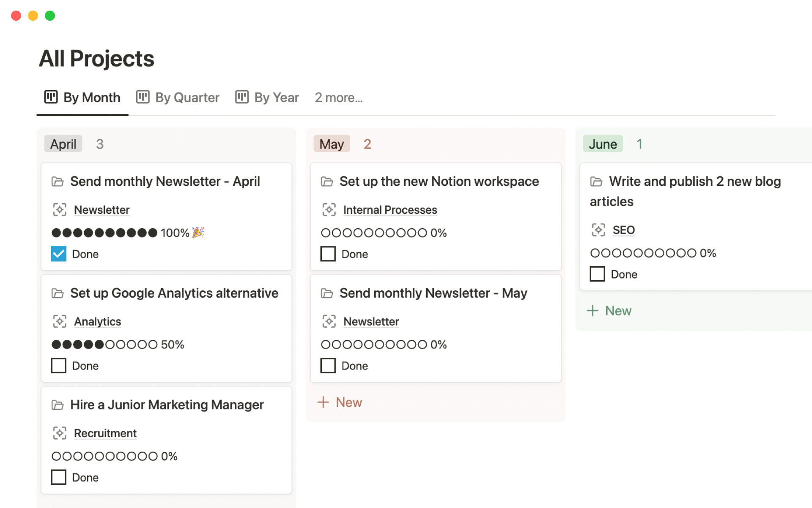Open the June group header menu
The image size is (812, 508).
[x=603, y=144]
